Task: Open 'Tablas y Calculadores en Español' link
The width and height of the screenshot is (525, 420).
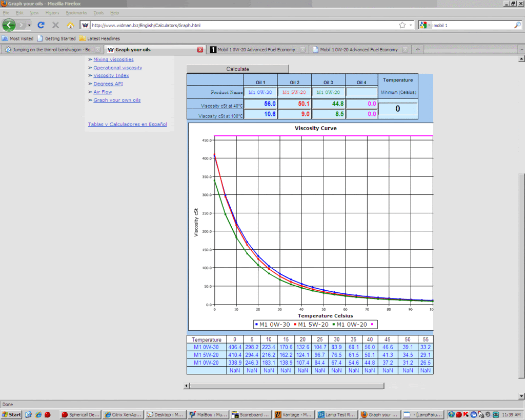Action: point(128,124)
